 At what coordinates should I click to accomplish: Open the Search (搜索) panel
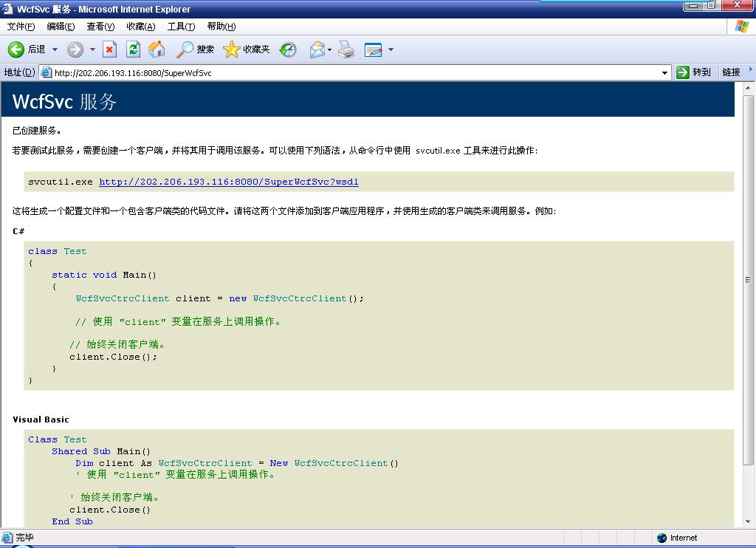tap(196, 49)
